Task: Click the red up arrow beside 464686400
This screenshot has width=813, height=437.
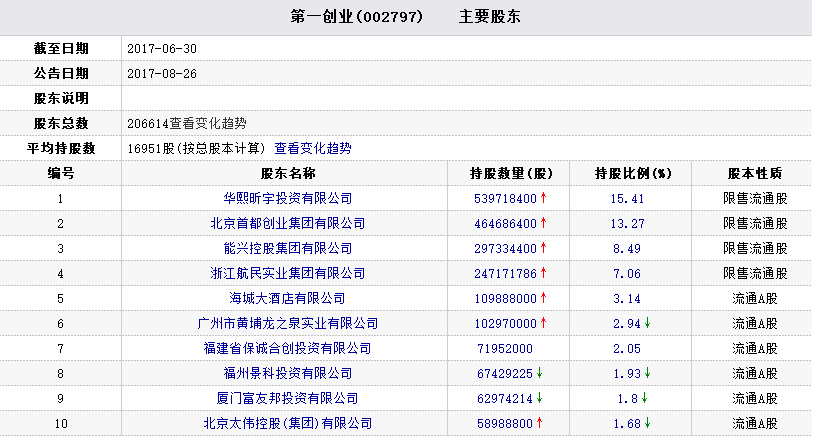Action: [543, 222]
